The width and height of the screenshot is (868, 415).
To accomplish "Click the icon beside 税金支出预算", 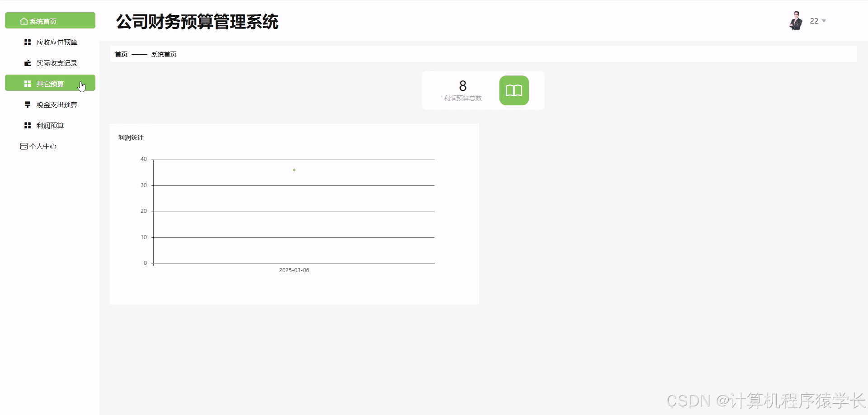I will [x=27, y=104].
